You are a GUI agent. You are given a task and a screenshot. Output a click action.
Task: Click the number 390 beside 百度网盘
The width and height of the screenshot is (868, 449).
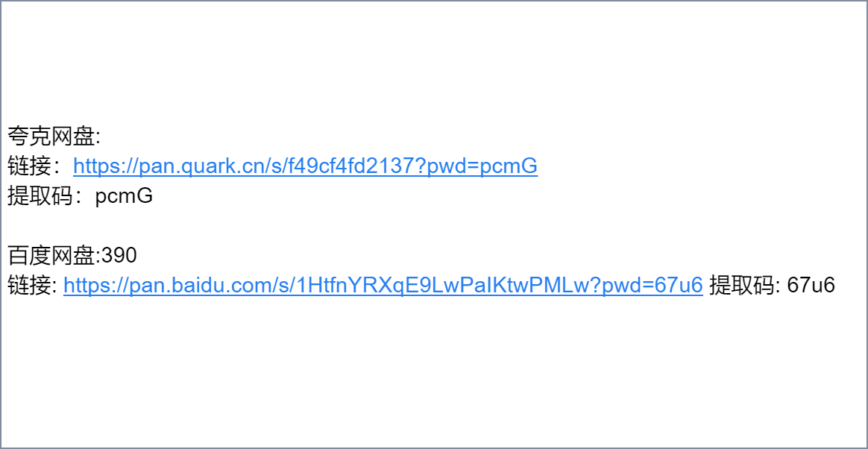pyautogui.click(x=119, y=256)
